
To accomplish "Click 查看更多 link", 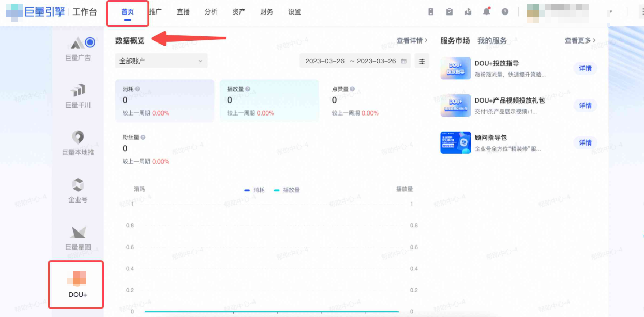I will [580, 40].
